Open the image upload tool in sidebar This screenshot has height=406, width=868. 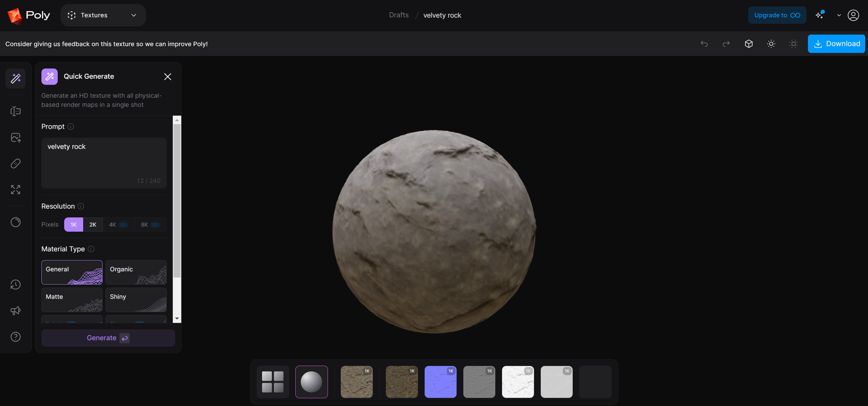pyautogui.click(x=16, y=138)
